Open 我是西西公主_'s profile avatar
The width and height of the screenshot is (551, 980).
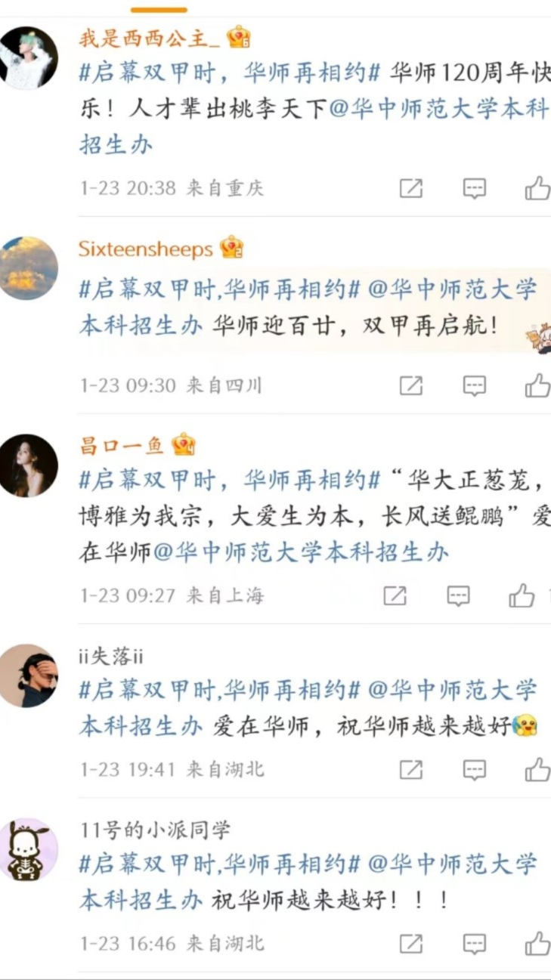(28, 58)
